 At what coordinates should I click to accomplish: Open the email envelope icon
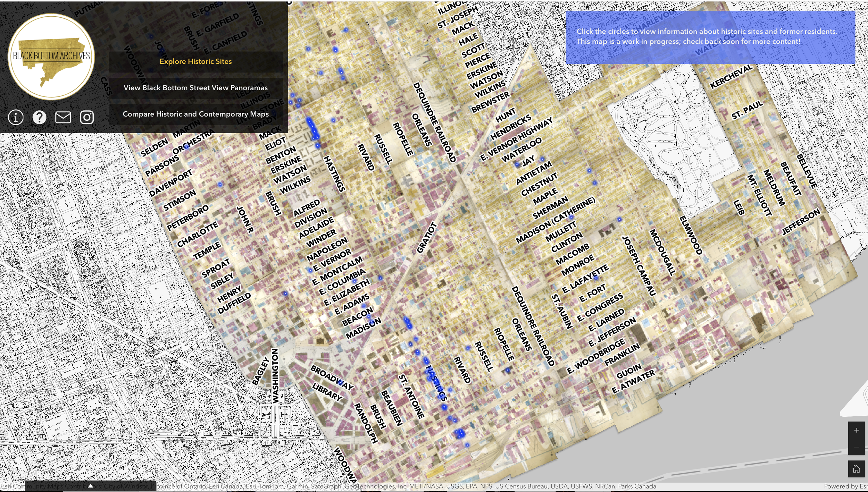(63, 117)
